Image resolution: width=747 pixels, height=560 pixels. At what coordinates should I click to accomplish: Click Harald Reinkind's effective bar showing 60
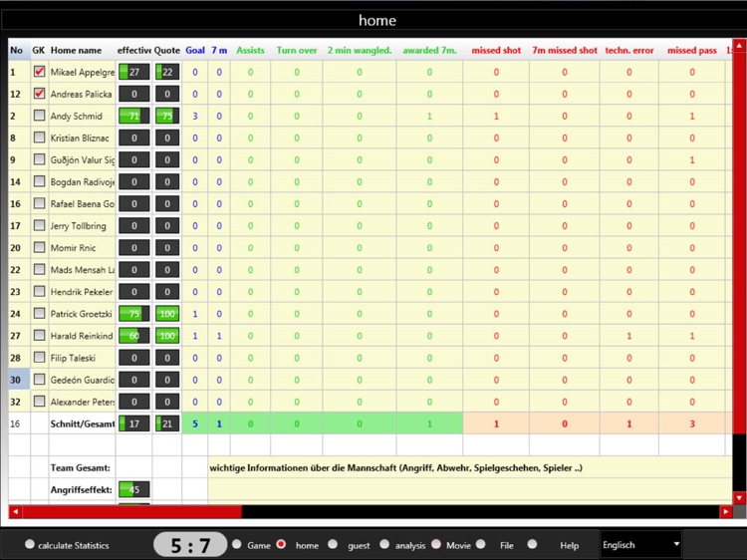(133, 336)
